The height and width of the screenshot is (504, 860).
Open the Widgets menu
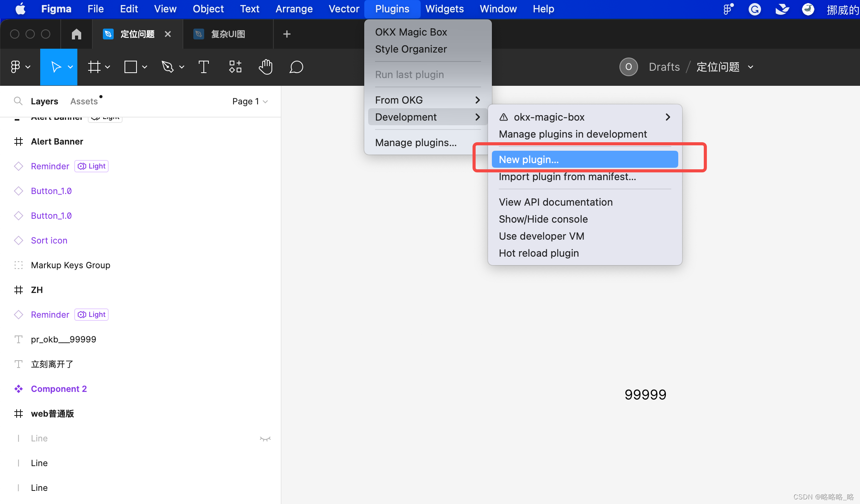pos(444,9)
